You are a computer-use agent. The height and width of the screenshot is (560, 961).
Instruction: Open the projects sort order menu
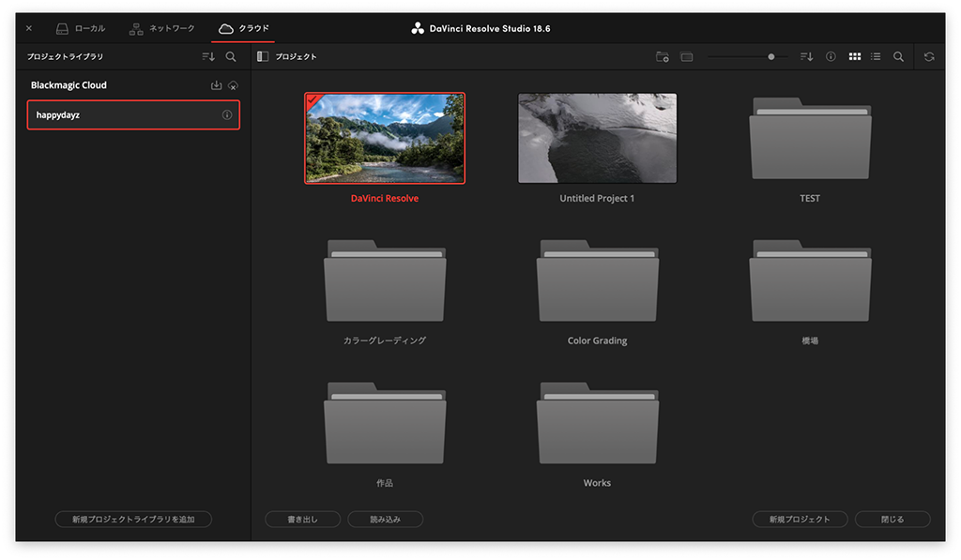pyautogui.click(x=806, y=56)
